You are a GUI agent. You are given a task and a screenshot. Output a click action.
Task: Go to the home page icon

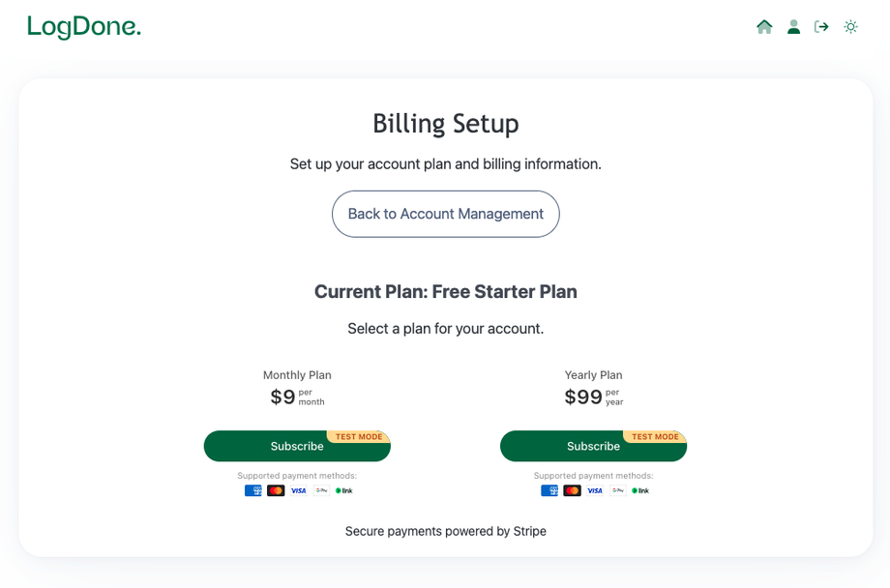coord(764,27)
